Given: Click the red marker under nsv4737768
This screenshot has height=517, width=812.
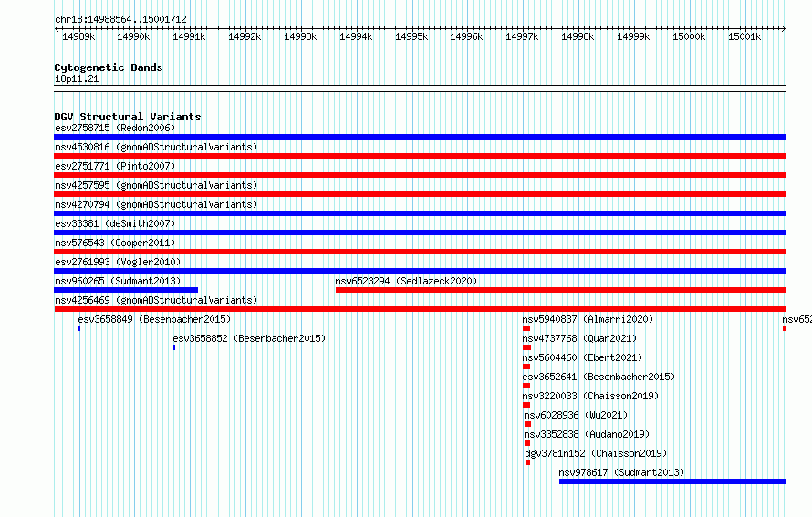Looking at the screenshot, I should click(526, 347).
